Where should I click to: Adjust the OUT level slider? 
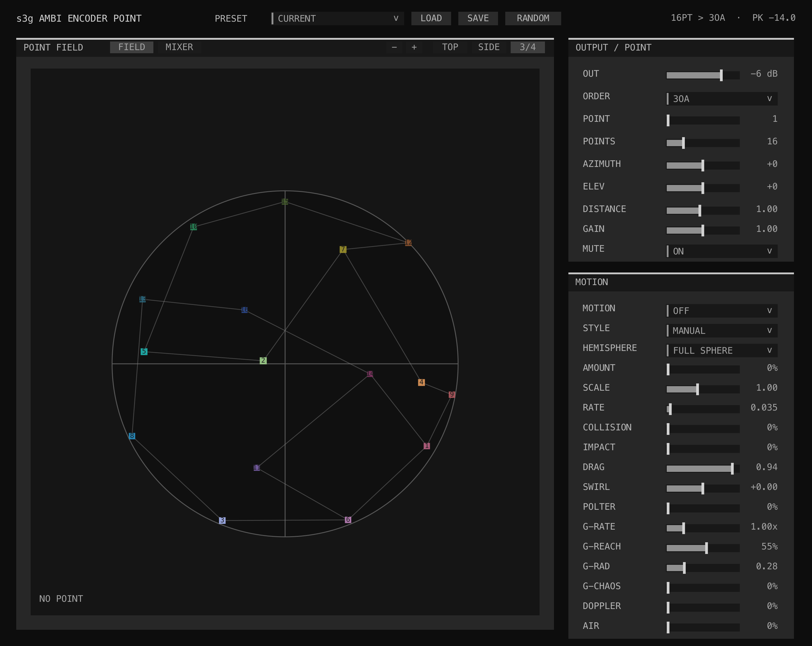703,75
